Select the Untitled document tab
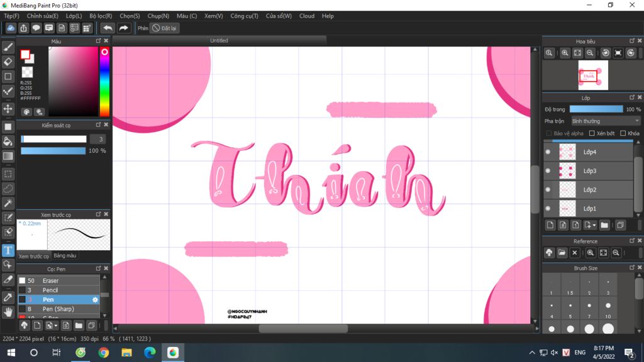 [x=219, y=40]
